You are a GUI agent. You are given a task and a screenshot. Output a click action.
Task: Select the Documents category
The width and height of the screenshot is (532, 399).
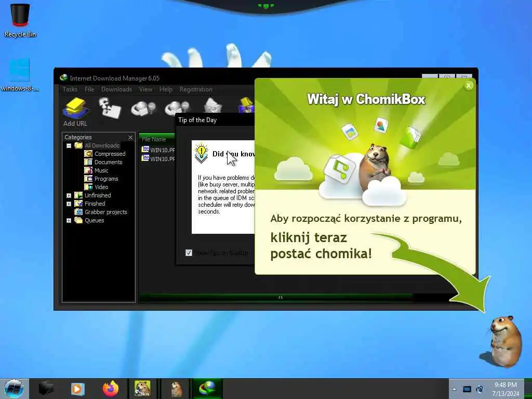tap(108, 162)
